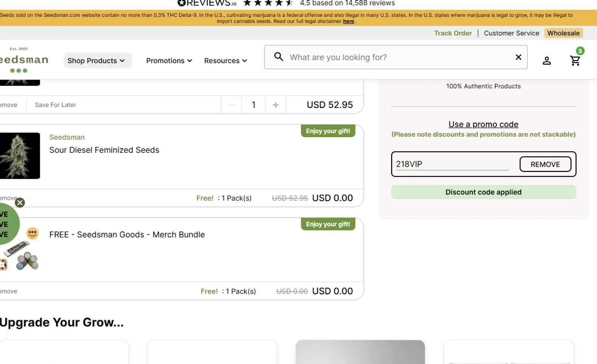Decrease quantity with the minus button
Screen dimensions: 597x364
pos(231,105)
